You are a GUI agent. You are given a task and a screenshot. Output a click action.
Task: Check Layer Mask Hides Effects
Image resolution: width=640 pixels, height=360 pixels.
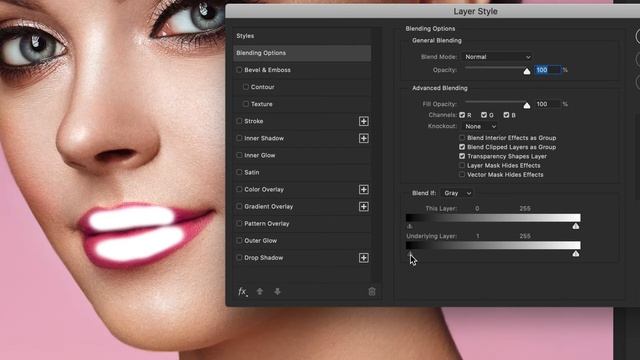coord(462,165)
